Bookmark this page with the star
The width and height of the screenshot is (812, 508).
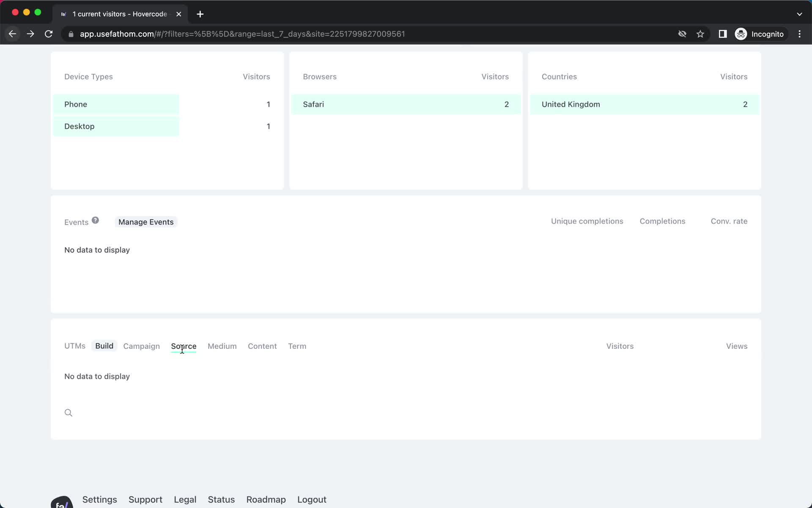pos(700,34)
